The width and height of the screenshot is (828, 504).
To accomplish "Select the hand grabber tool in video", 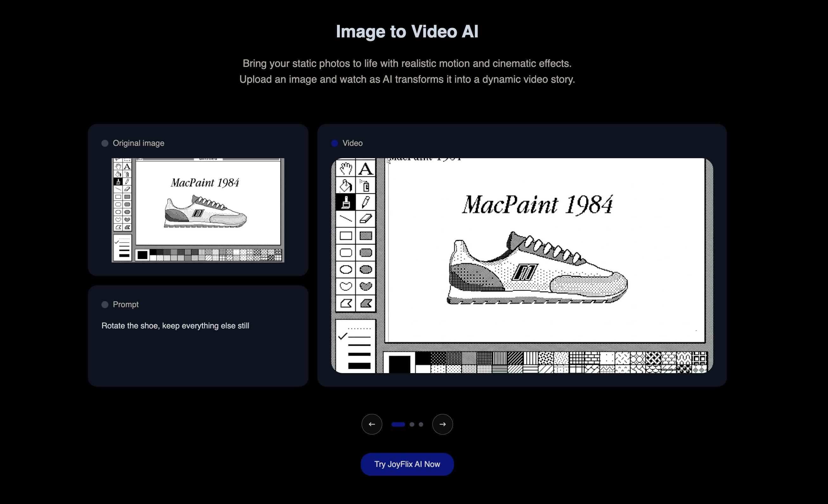I will point(346,168).
